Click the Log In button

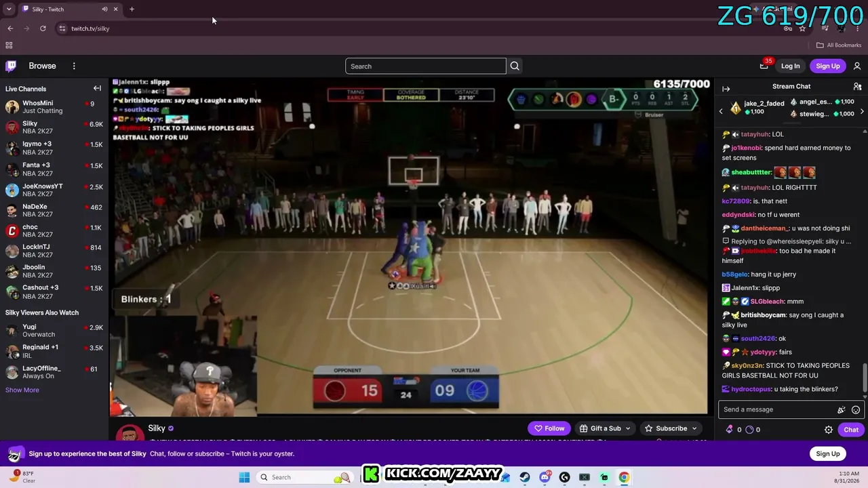[791, 66]
